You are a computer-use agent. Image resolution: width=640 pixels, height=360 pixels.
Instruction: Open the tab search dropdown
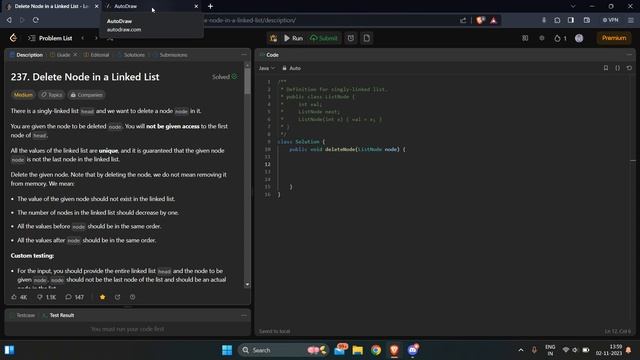click(x=573, y=6)
